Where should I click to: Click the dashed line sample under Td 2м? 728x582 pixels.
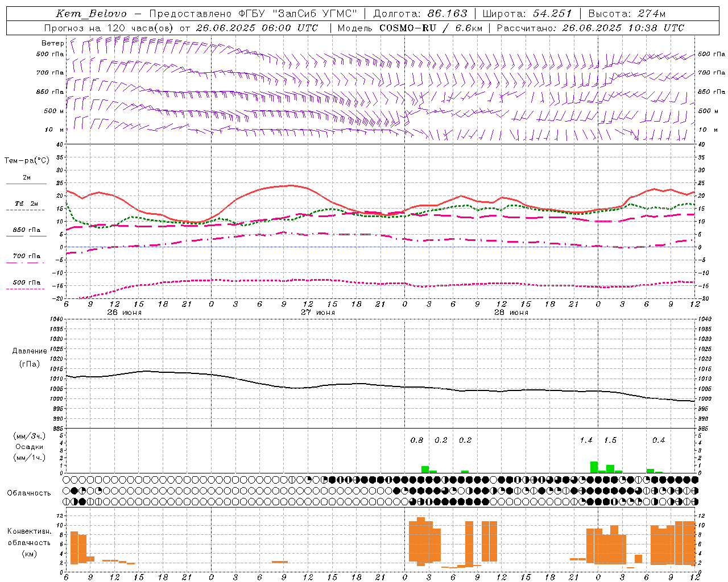pos(26,210)
